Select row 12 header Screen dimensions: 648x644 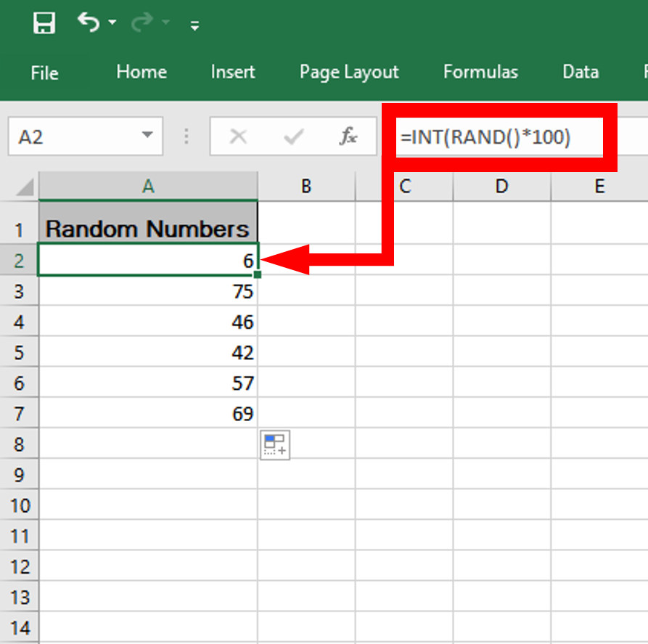pos(19,566)
